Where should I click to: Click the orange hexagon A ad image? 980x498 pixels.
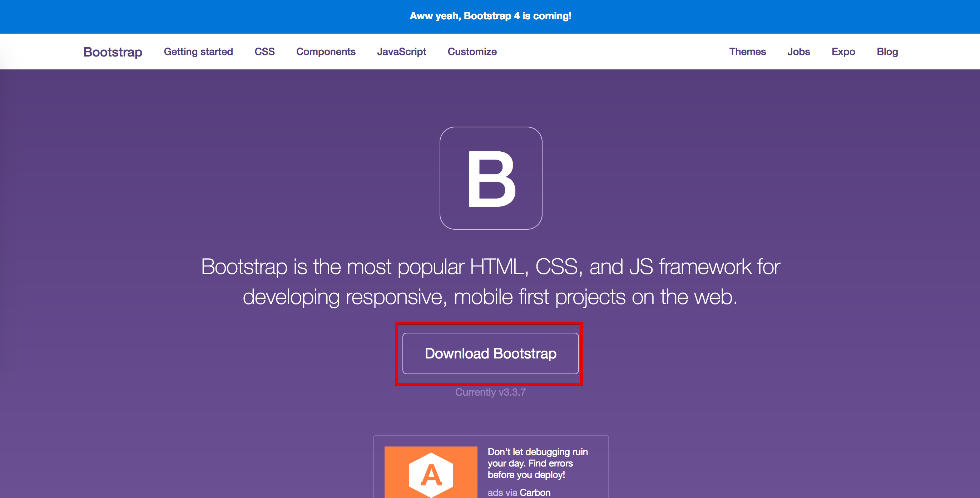coord(431,472)
